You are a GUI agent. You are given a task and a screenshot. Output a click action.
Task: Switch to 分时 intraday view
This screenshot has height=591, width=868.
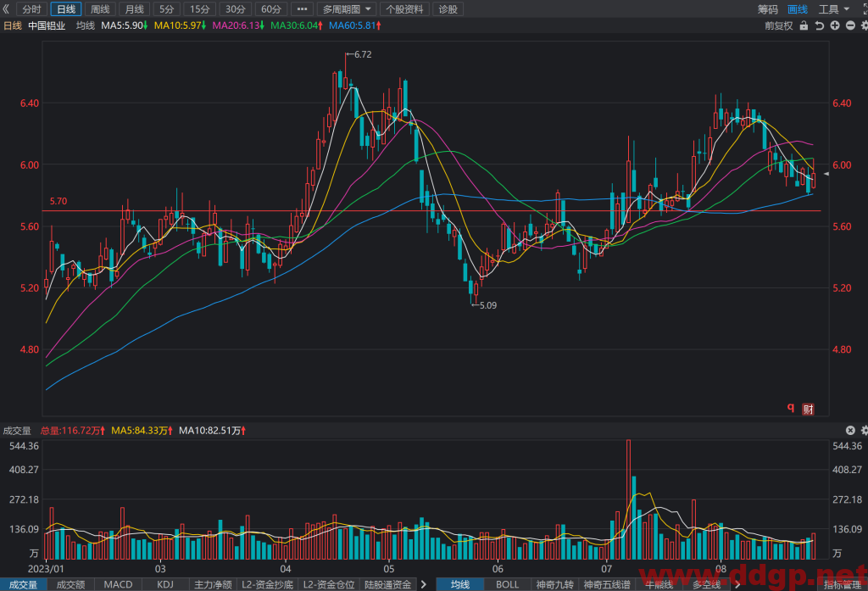pos(31,8)
